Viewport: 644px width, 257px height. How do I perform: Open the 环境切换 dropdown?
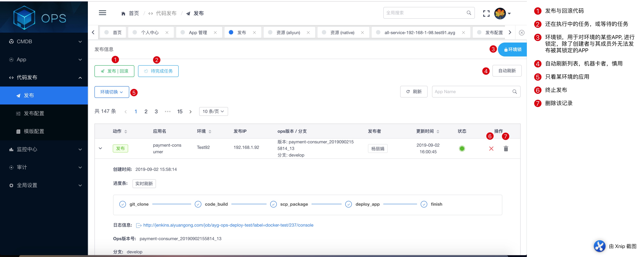[111, 92]
